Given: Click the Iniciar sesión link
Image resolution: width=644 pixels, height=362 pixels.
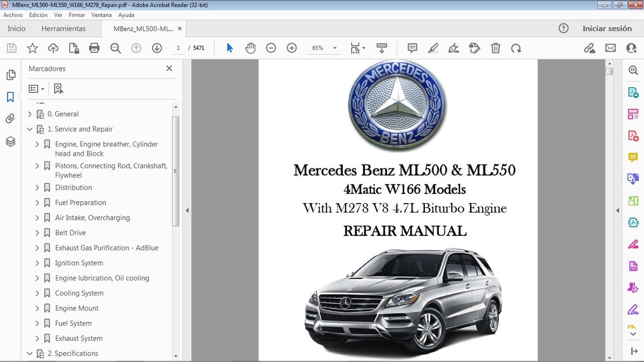Looking at the screenshot, I should point(607,29).
